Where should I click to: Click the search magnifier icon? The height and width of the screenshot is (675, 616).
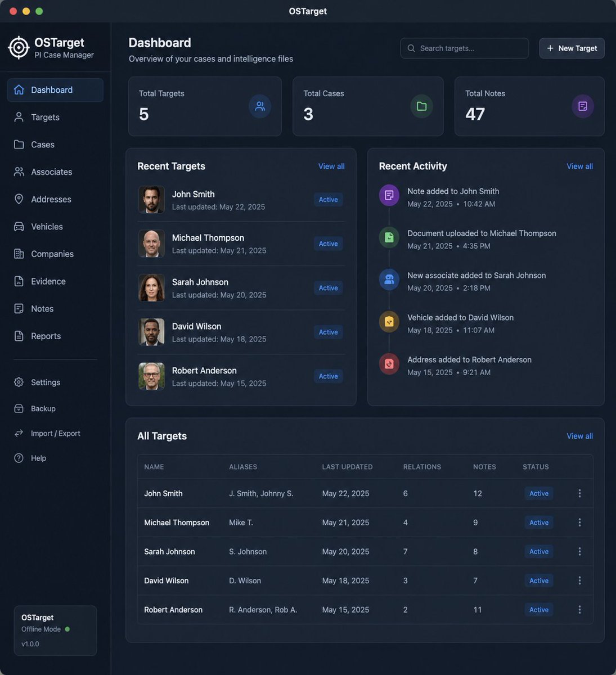point(411,48)
